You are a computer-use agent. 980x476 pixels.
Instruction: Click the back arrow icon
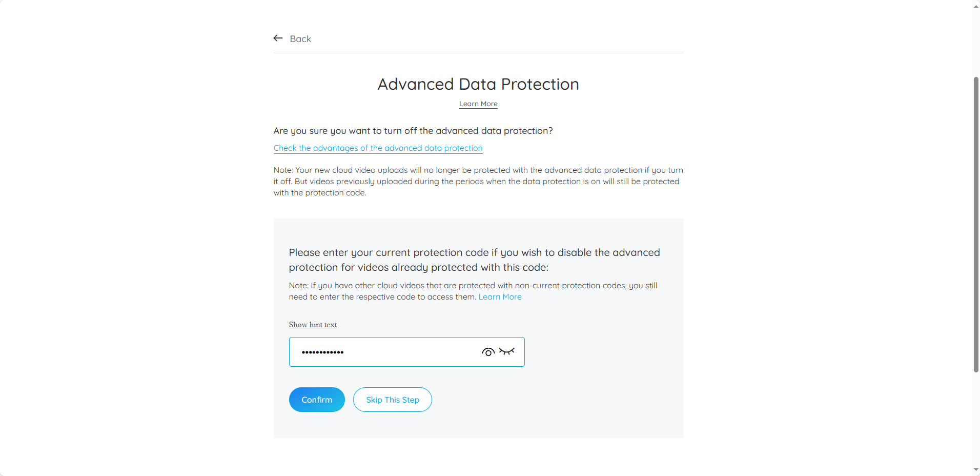pos(278,38)
